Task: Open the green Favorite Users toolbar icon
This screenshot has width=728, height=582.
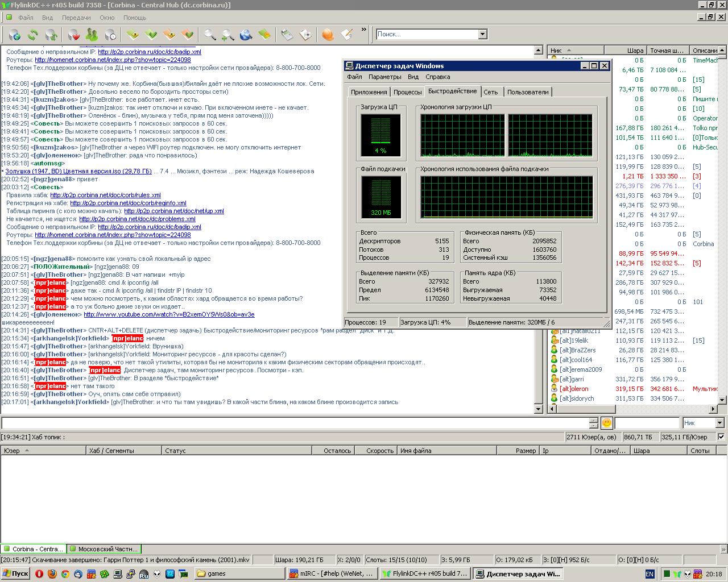Action: 92,35
